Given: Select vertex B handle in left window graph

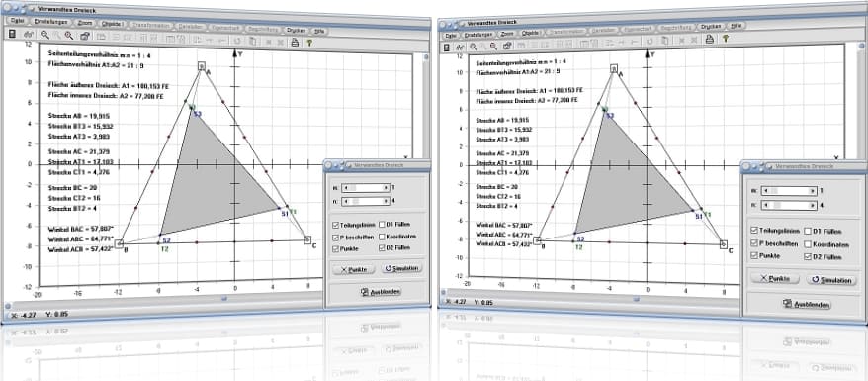Looking at the screenshot, I should click(x=119, y=243).
